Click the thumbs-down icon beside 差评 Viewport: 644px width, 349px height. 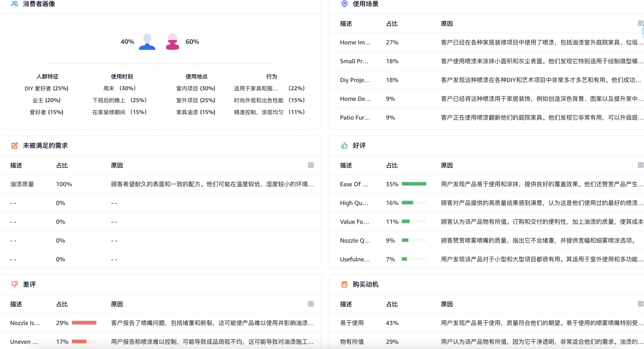click(x=14, y=284)
